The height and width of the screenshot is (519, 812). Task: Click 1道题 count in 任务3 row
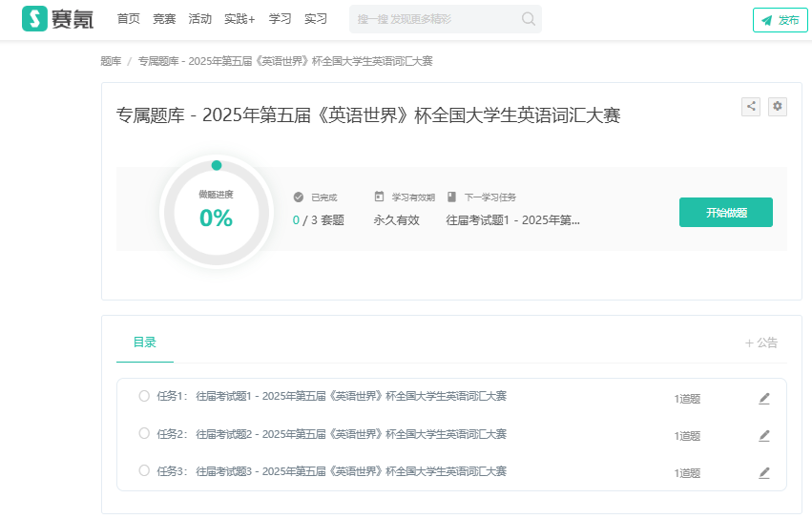pos(687,473)
